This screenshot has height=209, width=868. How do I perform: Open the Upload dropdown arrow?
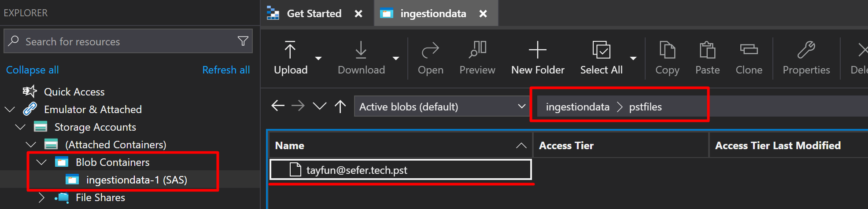pos(318,58)
